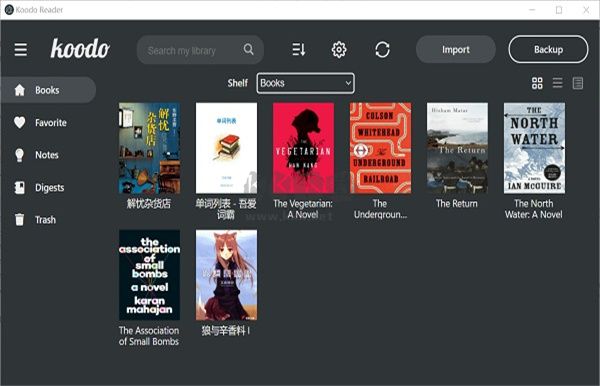Click the Digests notebook icon
This screenshot has width=600, height=386.
[20, 187]
